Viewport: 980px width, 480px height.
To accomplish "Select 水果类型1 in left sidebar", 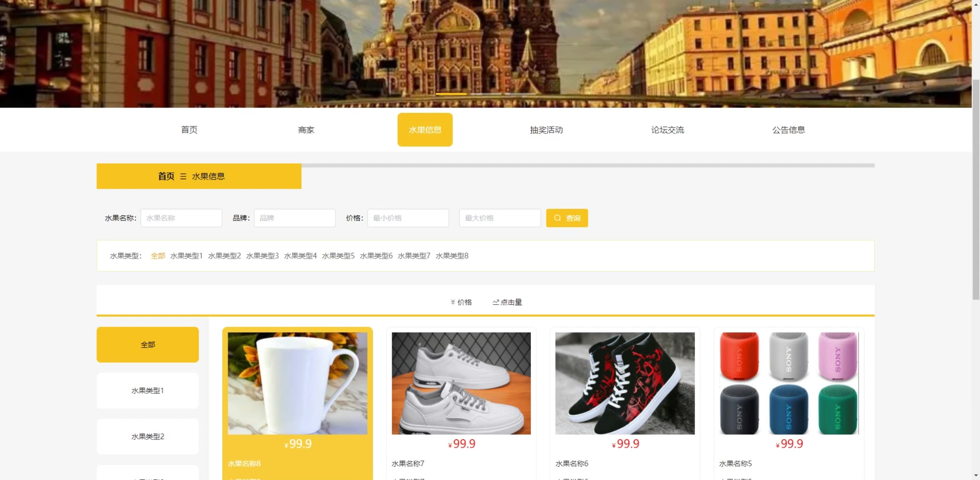I will point(148,391).
